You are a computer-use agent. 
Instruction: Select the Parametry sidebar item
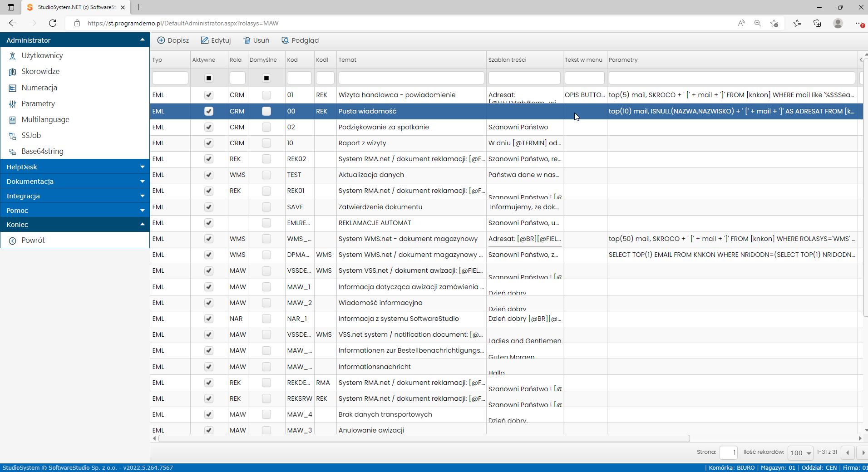(x=38, y=103)
